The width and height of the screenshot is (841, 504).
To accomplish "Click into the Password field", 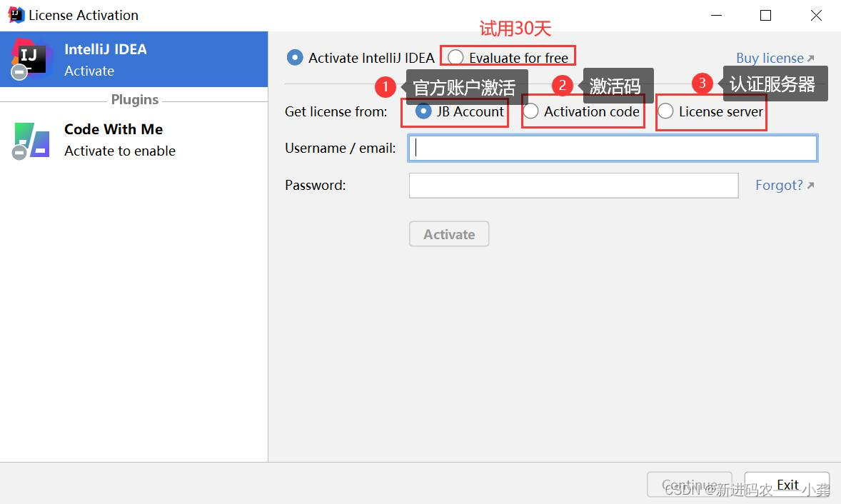I will tap(573, 186).
